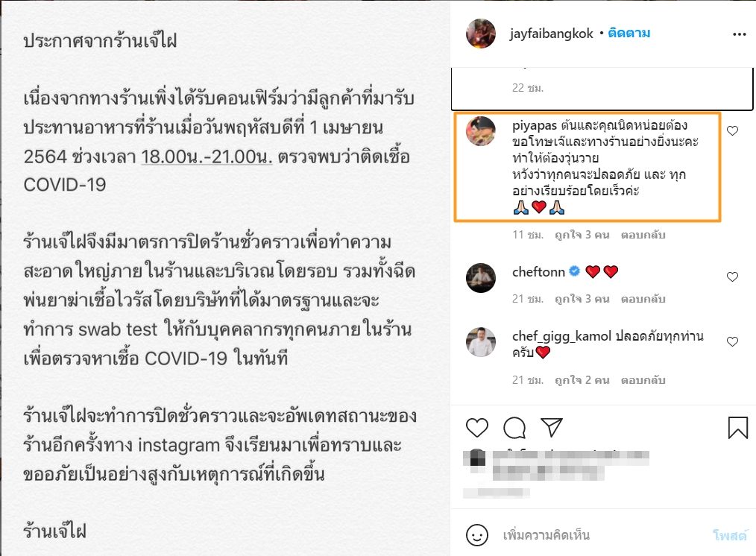Share the post via paper plane icon
This screenshot has height=556, width=756.
(552, 427)
